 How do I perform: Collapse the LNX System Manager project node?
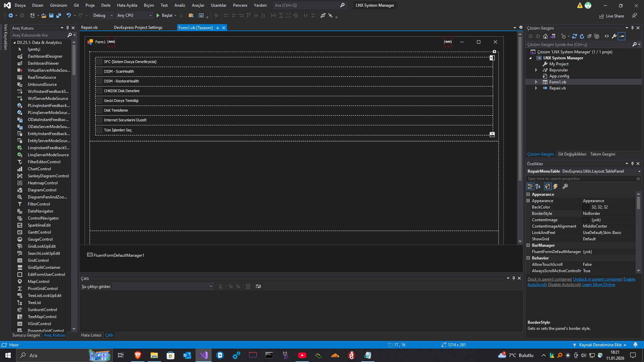[x=531, y=58]
